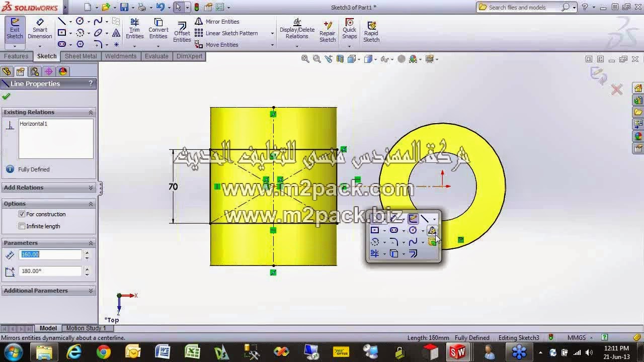Click Mirror Entities in the ribbon
The height and width of the screenshot is (362, 644).
pos(217,22)
